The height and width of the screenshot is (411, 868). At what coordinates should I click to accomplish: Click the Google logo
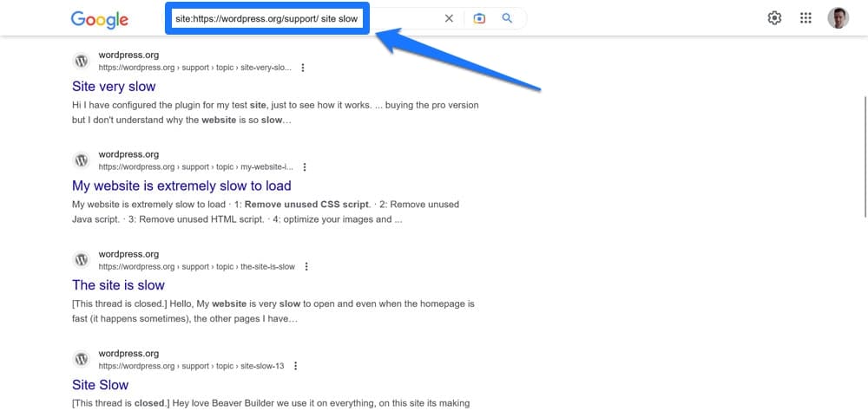coord(99,19)
